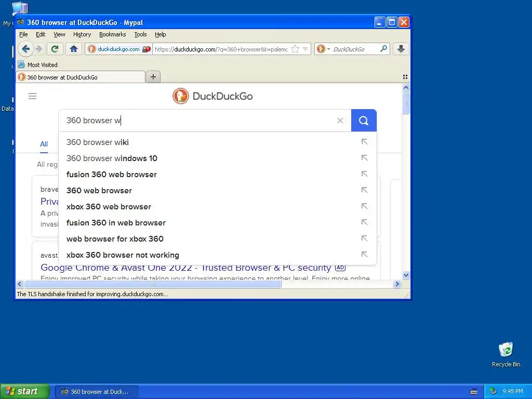This screenshot has width=532, height=399.
Task: Open Google Chrome & Avast One ad link
Action: coord(185,268)
